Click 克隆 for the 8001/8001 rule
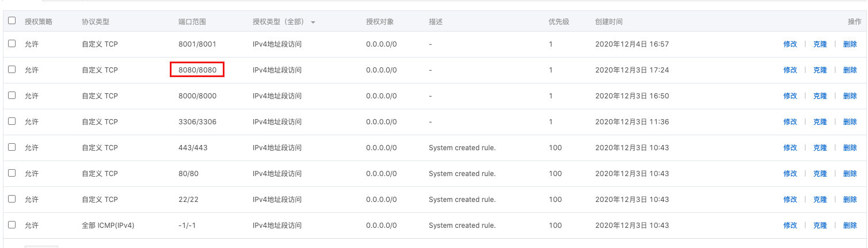The width and height of the screenshot is (868, 248). tap(820, 44)
